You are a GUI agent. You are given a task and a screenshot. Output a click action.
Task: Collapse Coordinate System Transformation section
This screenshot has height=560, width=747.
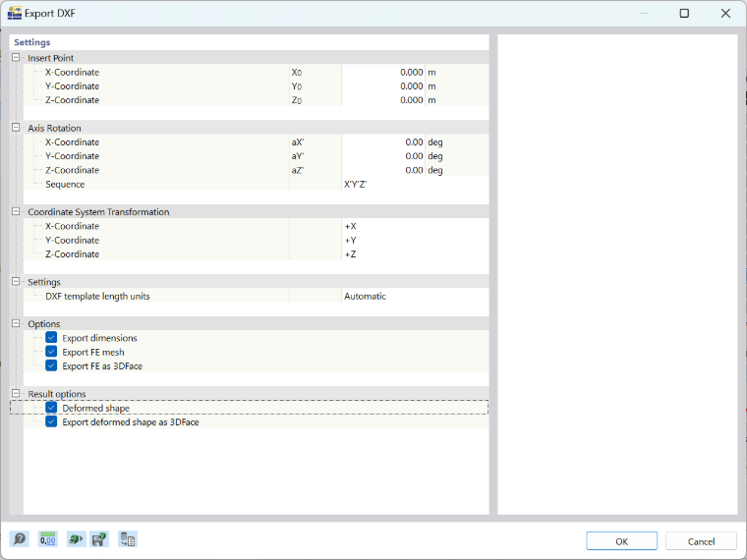[x=16, y=211]
